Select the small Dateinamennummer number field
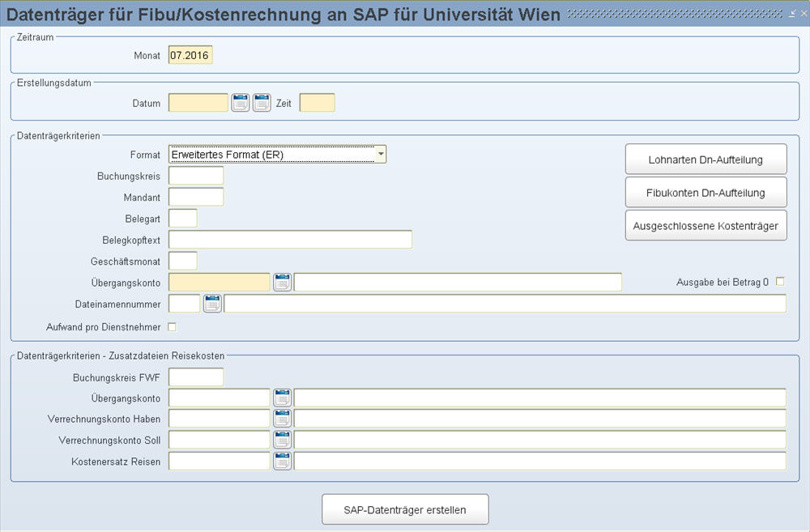 [x=185, y=304]
